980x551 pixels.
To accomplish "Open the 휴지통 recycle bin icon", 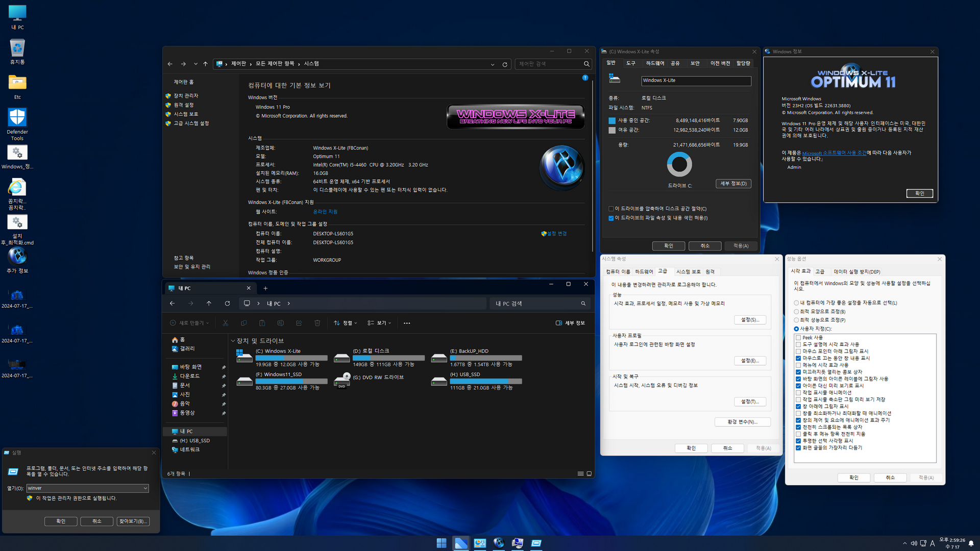I will [x=17, y=49].
